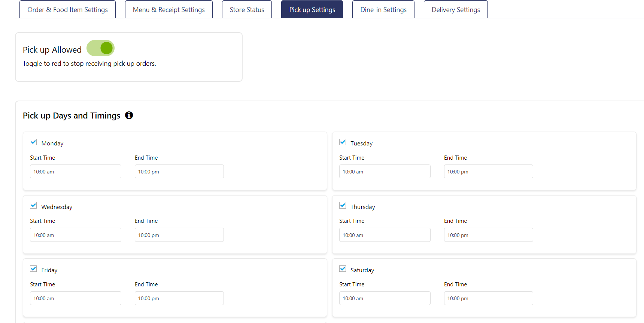
Task: Select the Pick up Settings tab
Action: (x=312, y=10)
